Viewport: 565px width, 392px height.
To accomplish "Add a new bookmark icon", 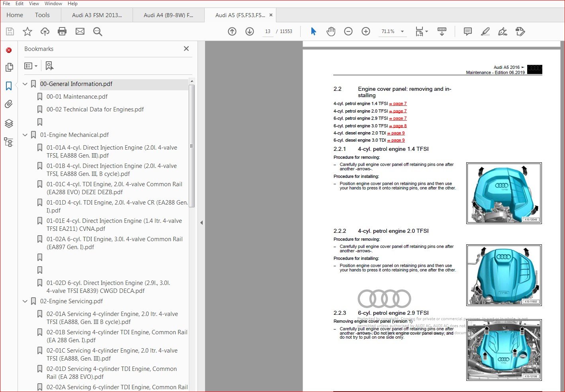I will tap(49, 66).
